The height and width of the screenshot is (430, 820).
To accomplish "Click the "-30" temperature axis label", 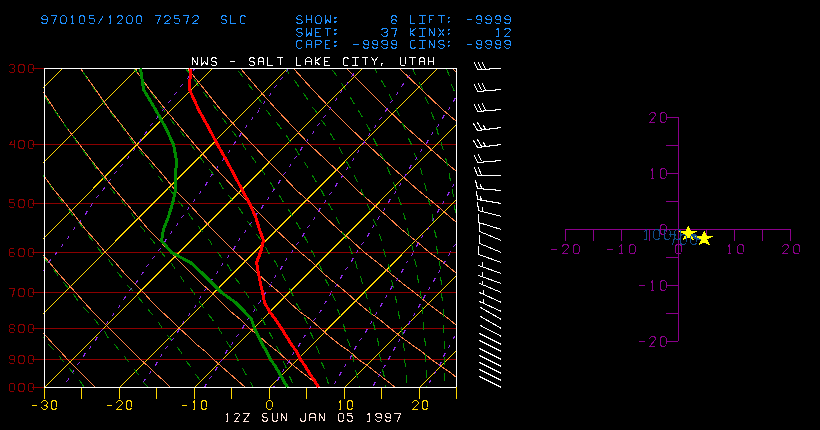I will 44,405.
